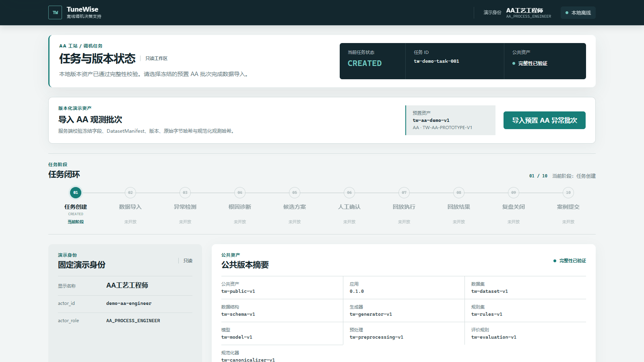Click the 人工确认 stage label

point(349,207)
